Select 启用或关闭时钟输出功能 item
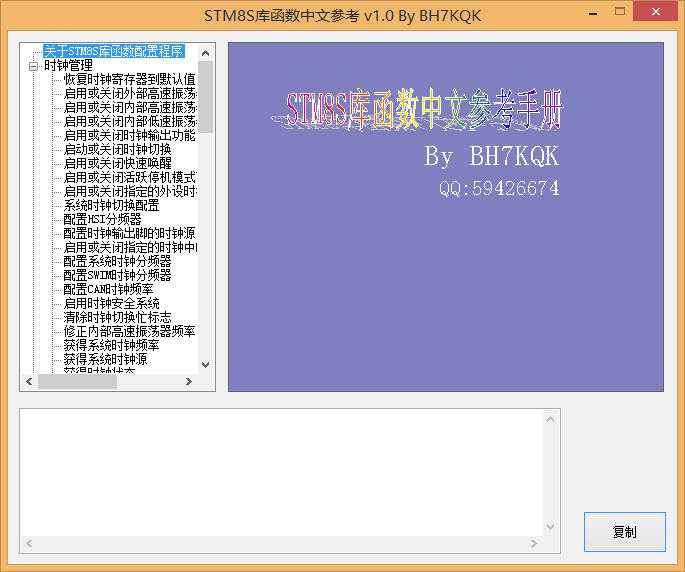 coord(130,135)
